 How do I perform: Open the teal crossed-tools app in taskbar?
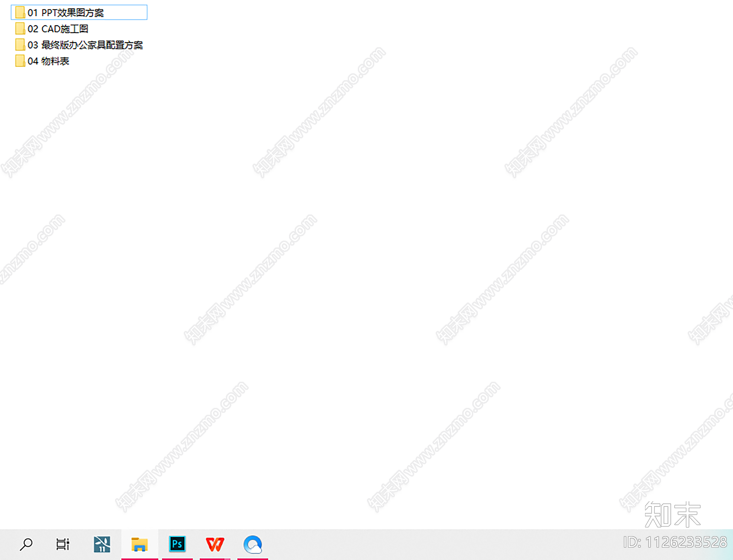[102, 544]
